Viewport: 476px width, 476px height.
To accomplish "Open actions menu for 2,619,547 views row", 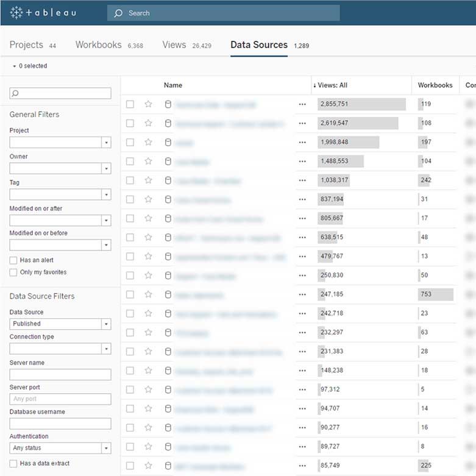I will click(x=302, y=123).
